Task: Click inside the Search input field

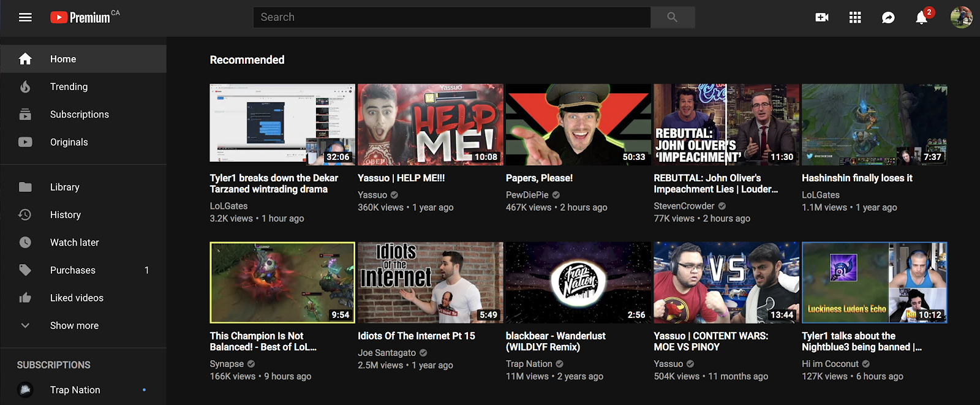Action: click(452, 17)
